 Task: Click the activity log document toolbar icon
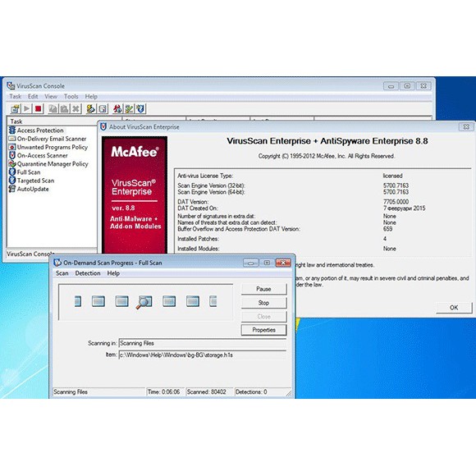103,108
